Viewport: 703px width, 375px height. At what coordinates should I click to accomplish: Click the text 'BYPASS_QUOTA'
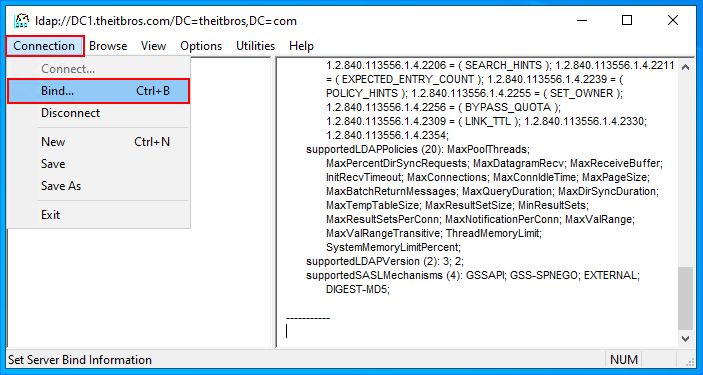click(x=508, y=107)
